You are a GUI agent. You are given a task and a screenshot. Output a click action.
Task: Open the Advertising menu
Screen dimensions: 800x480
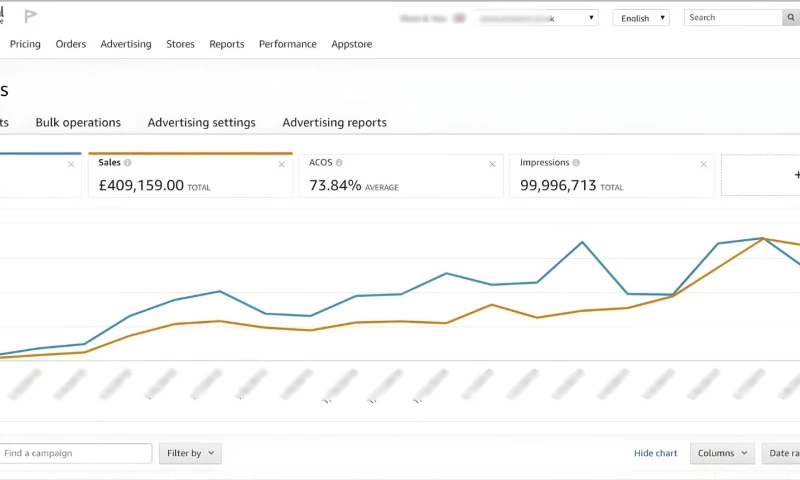pos(126,44)
